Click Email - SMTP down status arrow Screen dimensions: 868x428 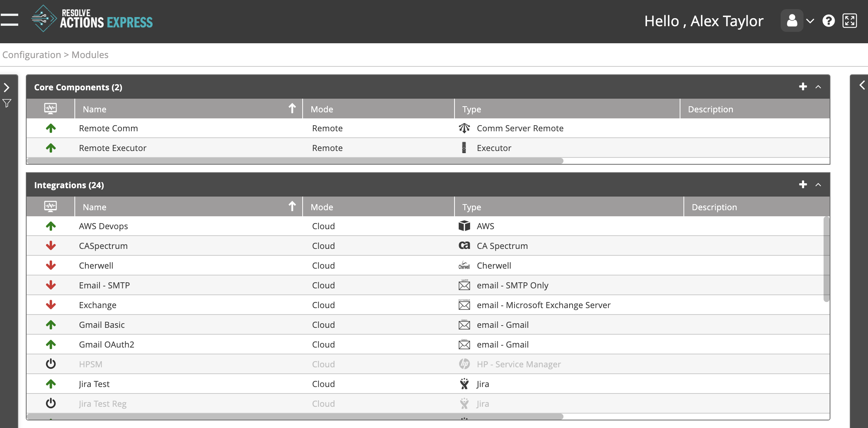51,285
